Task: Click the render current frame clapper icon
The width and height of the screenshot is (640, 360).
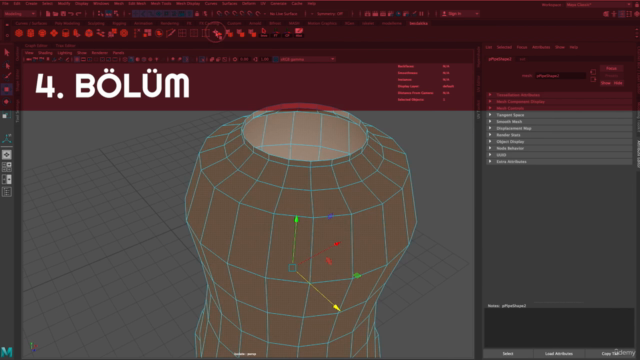Action: (x=375, y=14)
